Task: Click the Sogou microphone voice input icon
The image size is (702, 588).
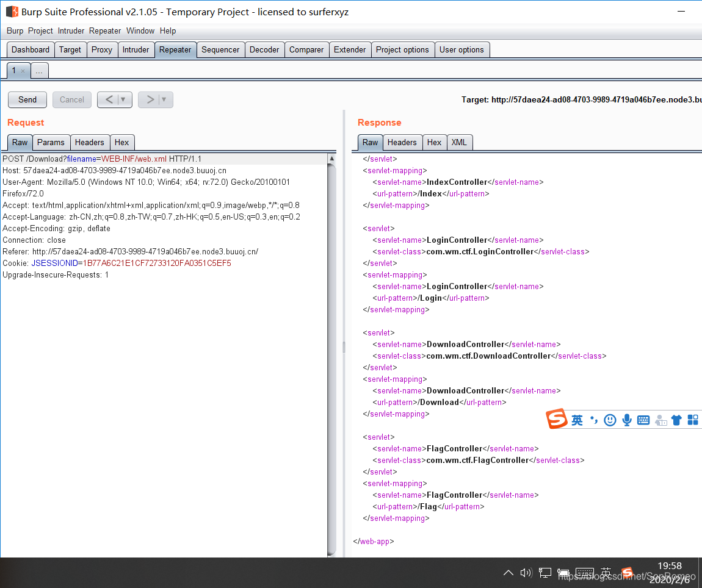Action: (x=627, y=420)
